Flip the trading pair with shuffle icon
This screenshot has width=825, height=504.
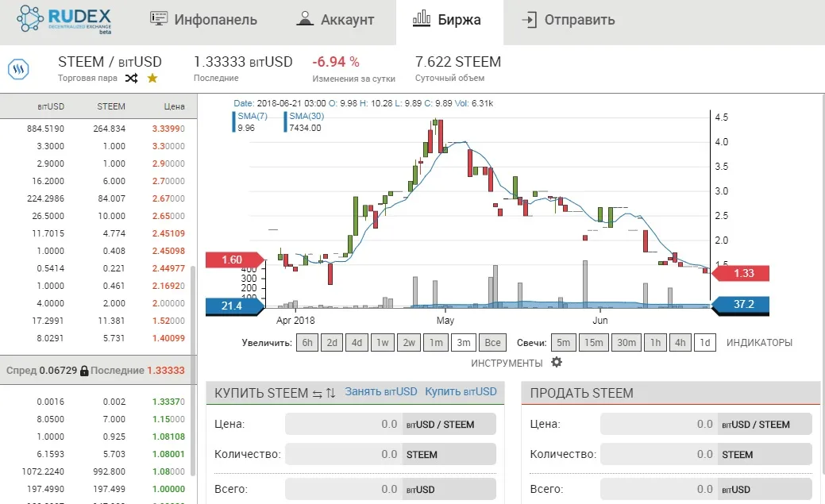tap(131, 78)
